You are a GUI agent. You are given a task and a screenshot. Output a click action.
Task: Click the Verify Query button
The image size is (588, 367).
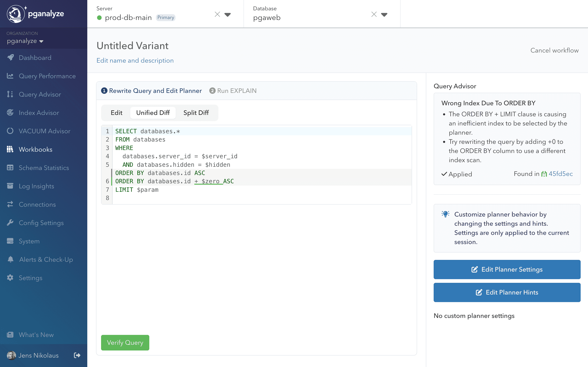click(125, 342)
